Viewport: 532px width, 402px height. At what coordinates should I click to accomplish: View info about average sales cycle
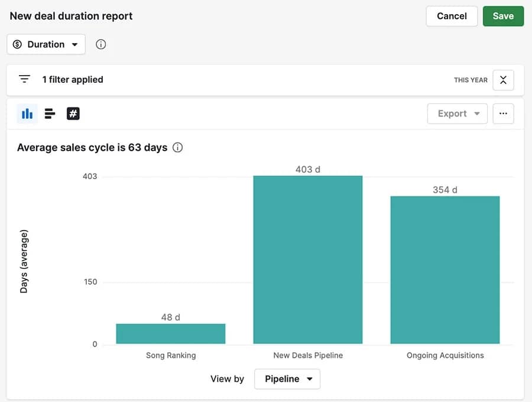(177, 147)
